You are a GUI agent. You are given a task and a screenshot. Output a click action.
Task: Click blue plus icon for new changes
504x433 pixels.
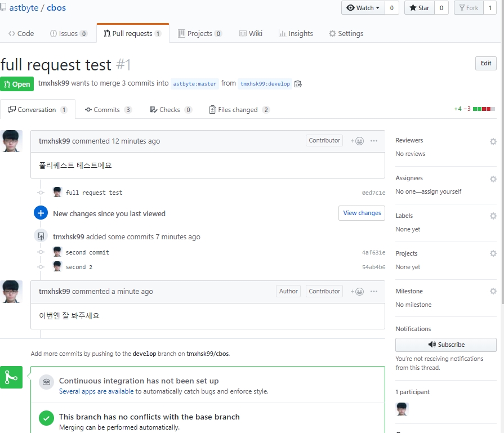[41, 213]
